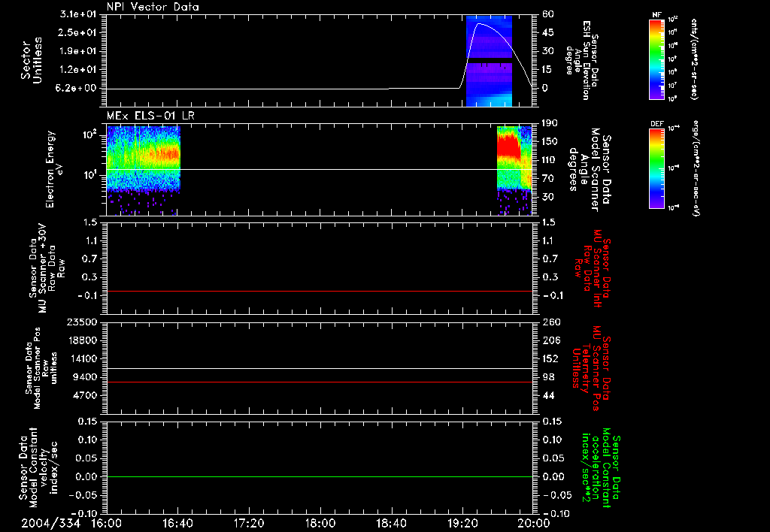Click the 206 telemetry tick label
This screenshot has height=532, width=770.
[550, 340]
